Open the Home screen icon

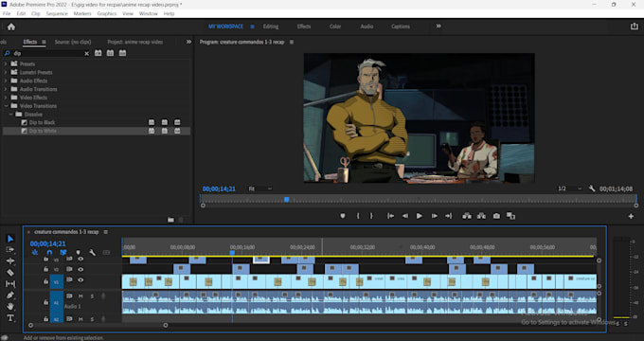(x=11, y=27)
